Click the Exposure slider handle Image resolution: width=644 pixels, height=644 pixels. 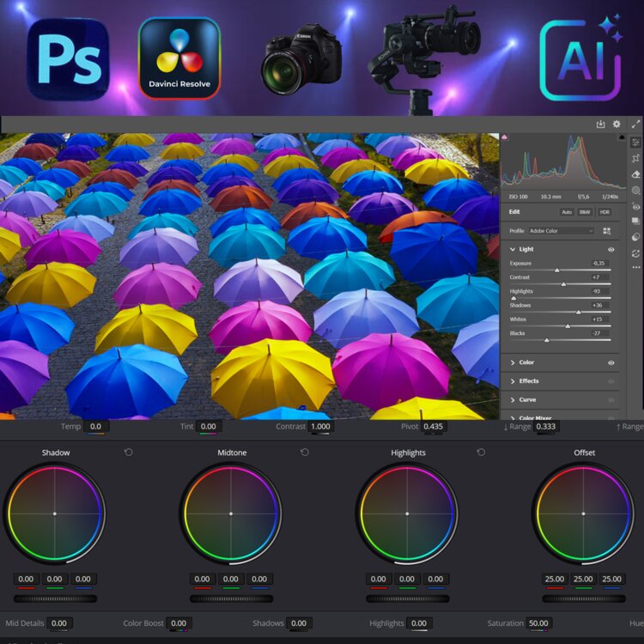[x=556, y=270]
